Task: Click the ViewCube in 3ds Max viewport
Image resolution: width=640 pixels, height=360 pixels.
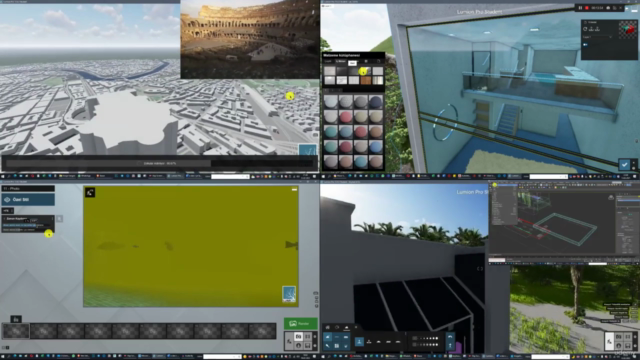Action: 611,198
